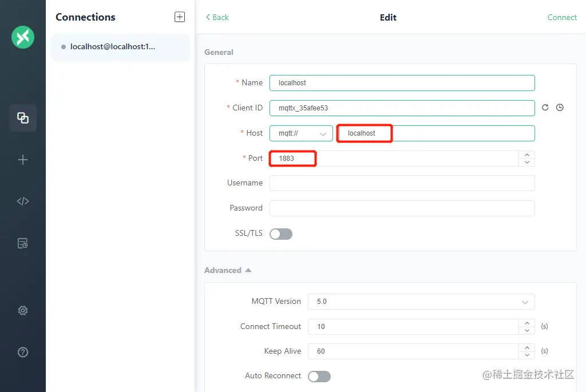This screenshot has width=586, height=392.
Task: Decrease the Connect Timeout value
Action: (527, 330)
